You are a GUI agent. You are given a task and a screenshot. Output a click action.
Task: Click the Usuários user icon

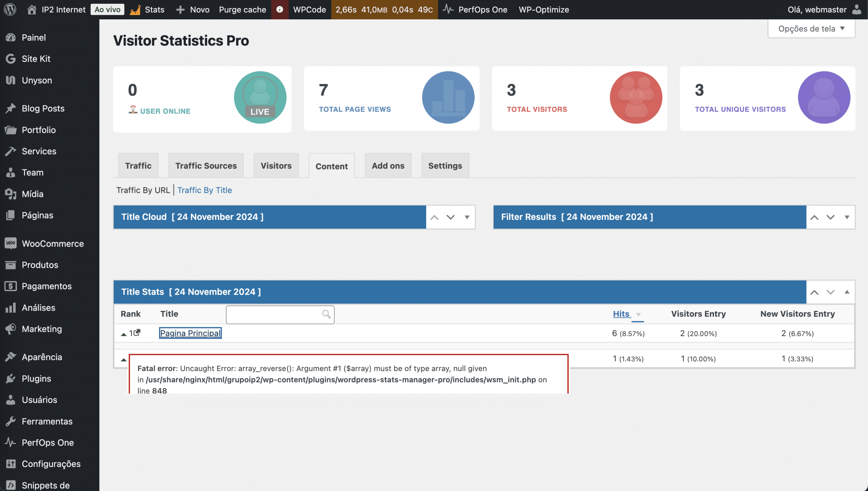(11, 400)
